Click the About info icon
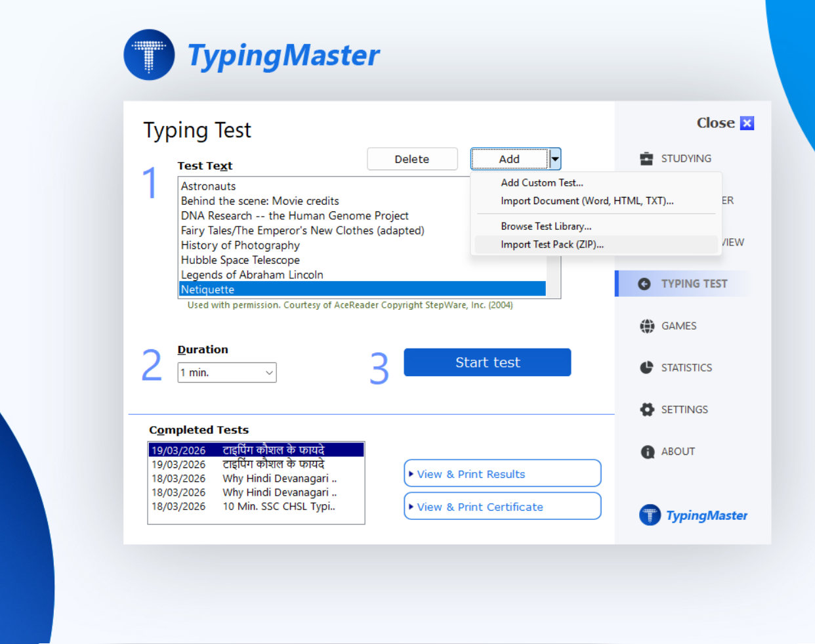815x644 pixels. (x=646, y=451)
